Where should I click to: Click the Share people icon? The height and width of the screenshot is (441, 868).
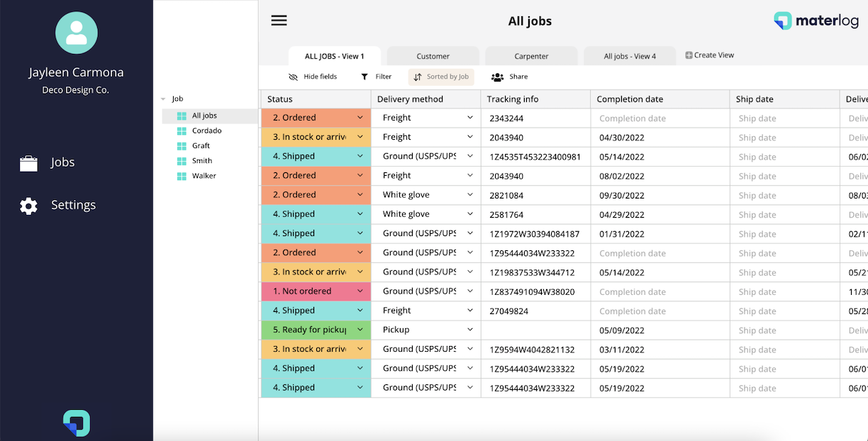pyautogui.click(x=497, y=76)
